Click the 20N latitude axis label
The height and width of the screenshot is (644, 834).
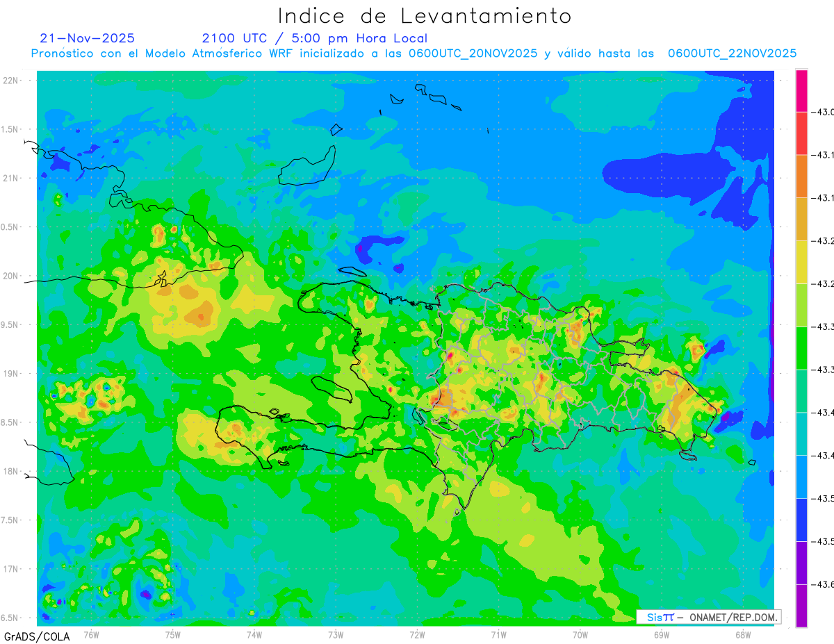10,276
